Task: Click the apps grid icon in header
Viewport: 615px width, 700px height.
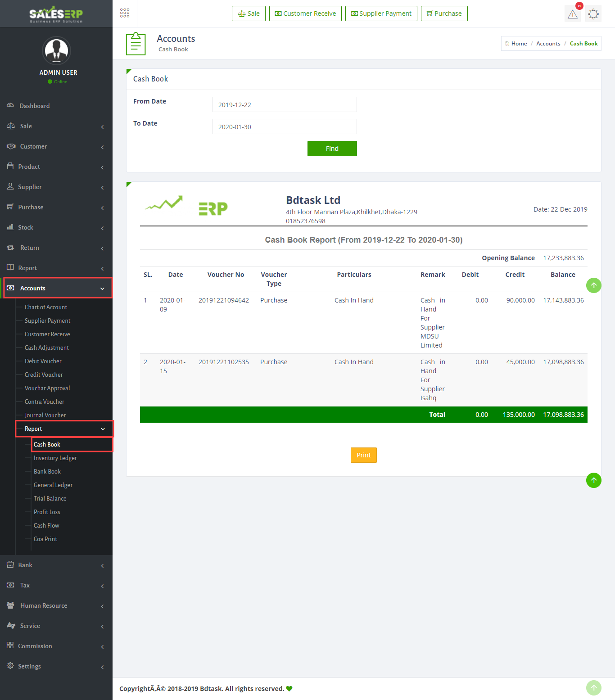Action: [x=125, y=13]
